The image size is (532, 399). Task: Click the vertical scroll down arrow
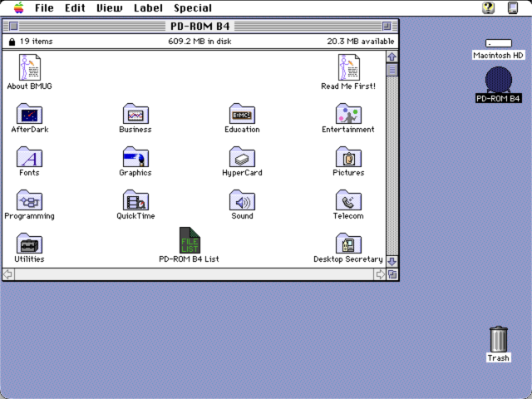click(x=392, y=261)
